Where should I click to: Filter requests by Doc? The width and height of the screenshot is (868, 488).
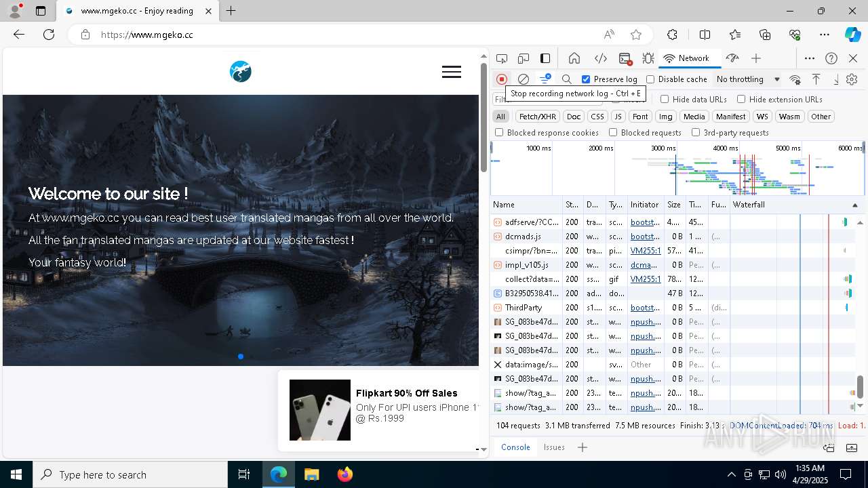tap(574, 117)
